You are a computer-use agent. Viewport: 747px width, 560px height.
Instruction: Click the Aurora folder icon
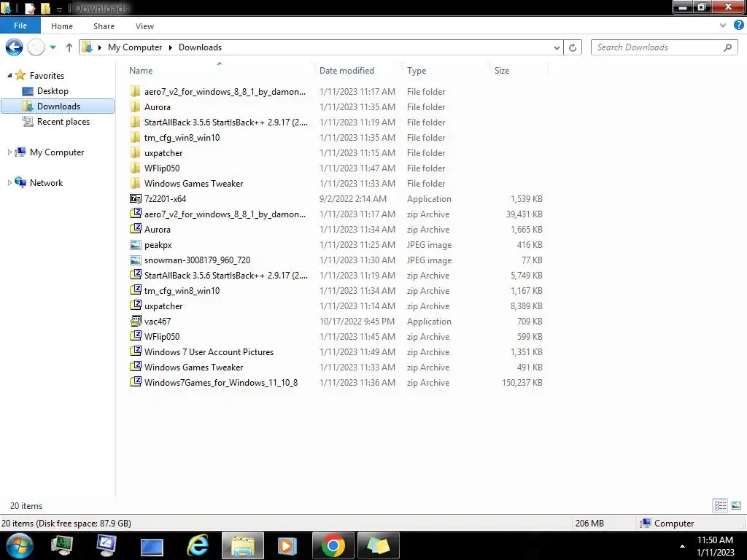click(x=135, y=106)
